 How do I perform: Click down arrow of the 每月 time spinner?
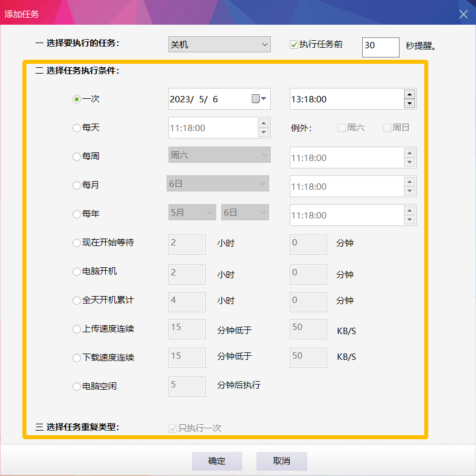click(x=409, y=191)
